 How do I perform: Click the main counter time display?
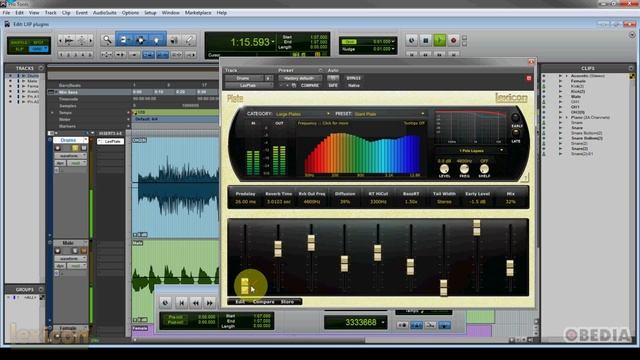250,42
